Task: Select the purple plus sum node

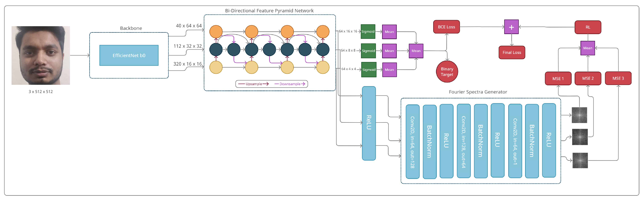Action: [x=511, y=27]
